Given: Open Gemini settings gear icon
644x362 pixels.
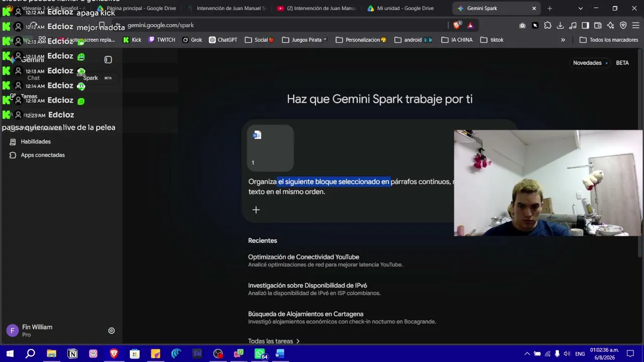Looking at the screenshot, I should click(112, 331).
